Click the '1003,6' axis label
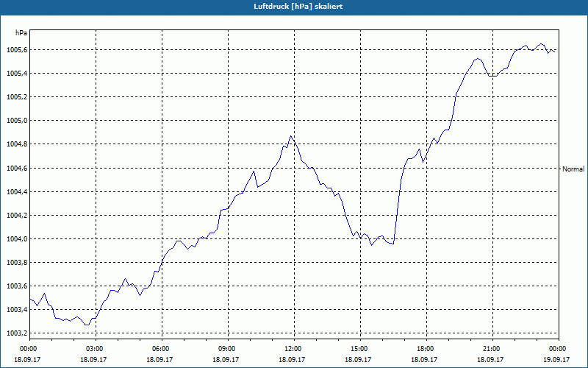Screen dimensions: 588x368 tap(17, 286)
